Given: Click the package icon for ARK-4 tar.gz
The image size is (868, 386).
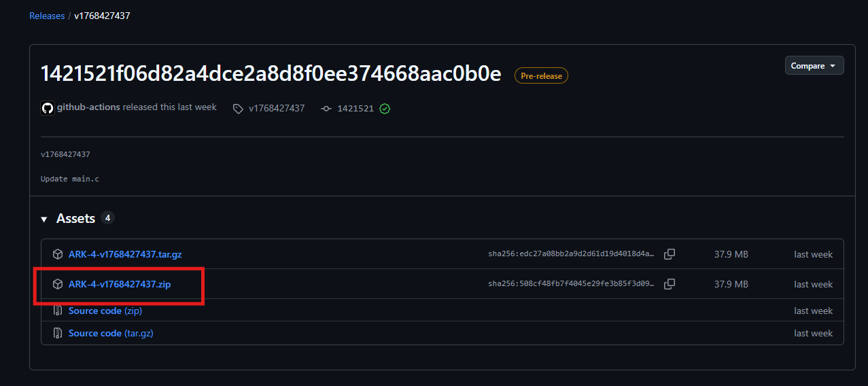Looking at the screenshot, I should (x=58, y=254).
